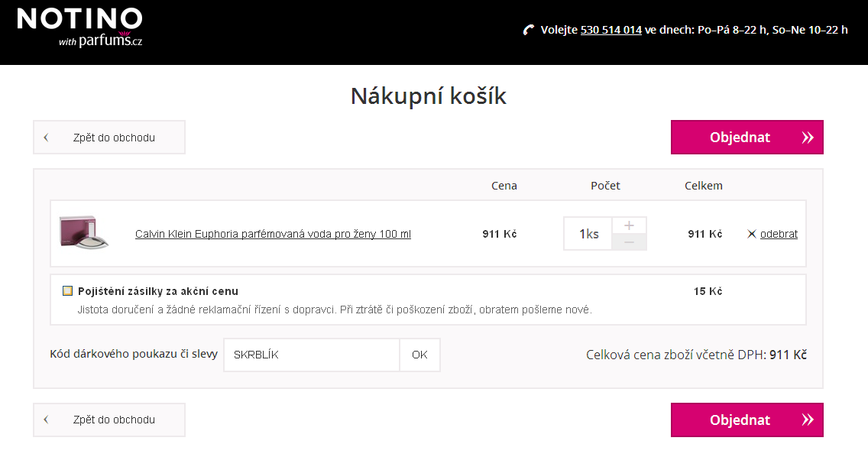Viewport: 868px width, 470px height.
Task: Decrease quantity with the minus stepper
Action: pos(629,242)
